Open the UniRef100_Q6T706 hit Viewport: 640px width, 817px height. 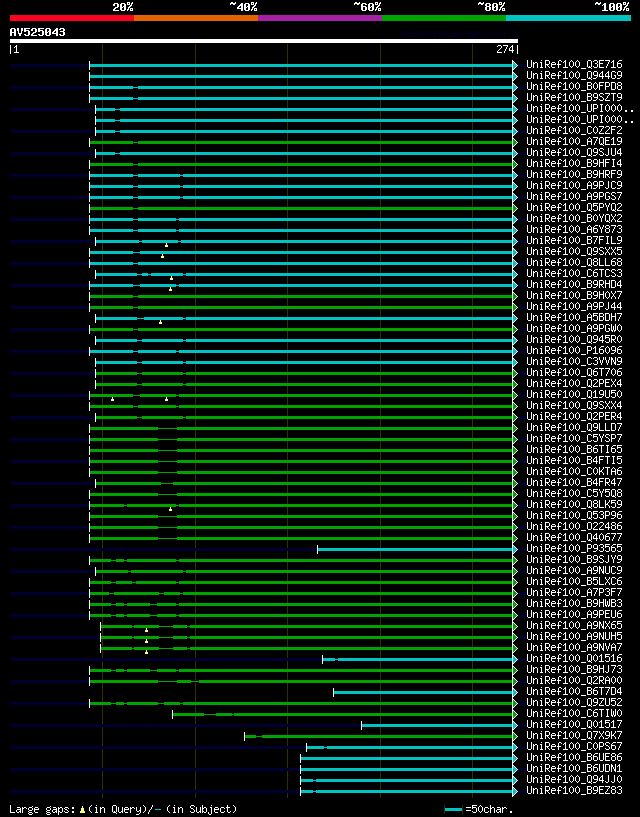click(x=574, y=373)
